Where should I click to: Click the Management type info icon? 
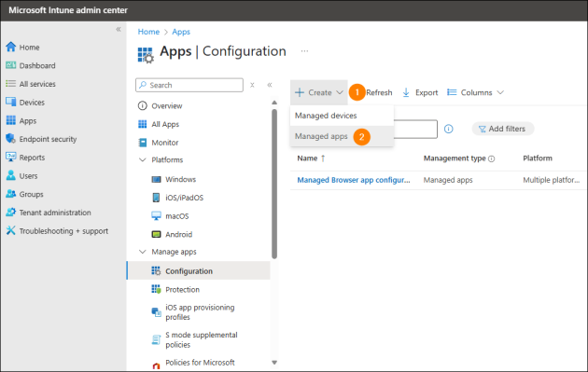(x=492, y=158)
